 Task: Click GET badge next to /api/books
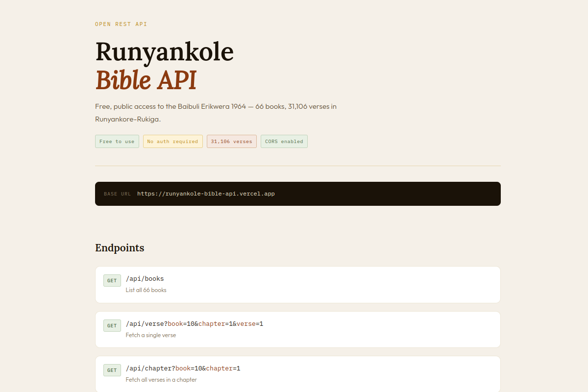pyautogui.click(x=112, y=281)
